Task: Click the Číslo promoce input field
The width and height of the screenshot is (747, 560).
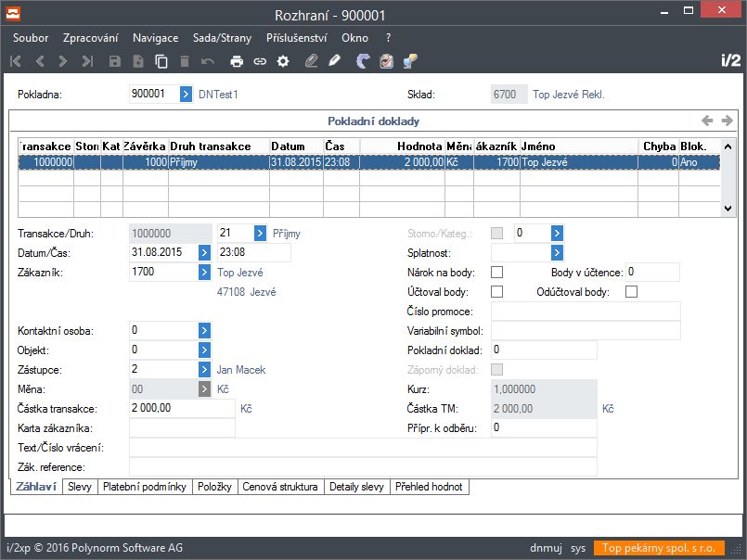Action: (x=586, y=311)
